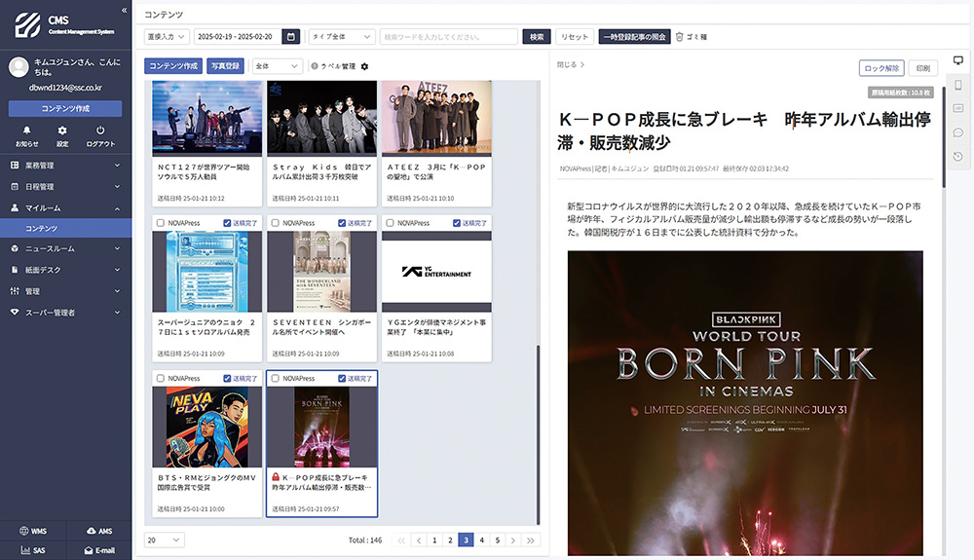Click コンテンツ作成 in the sidebar
This screenshot has width=974, height=560.
(x=65, y=108)
